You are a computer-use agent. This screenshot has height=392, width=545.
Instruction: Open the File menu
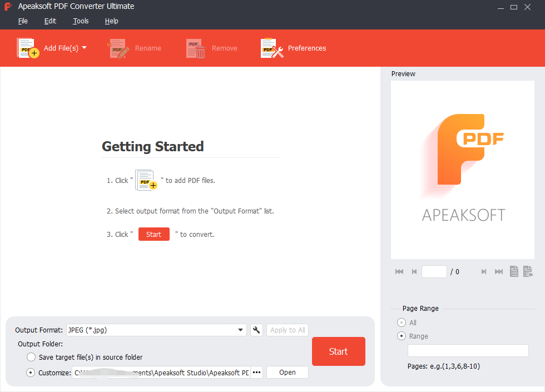pos(23,21)
